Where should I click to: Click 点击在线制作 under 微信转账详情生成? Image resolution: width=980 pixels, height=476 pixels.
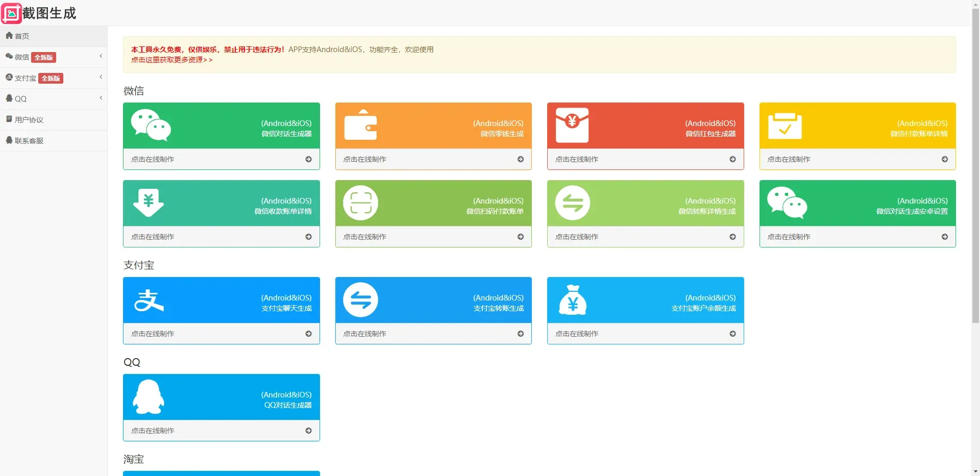coord(577,237)
